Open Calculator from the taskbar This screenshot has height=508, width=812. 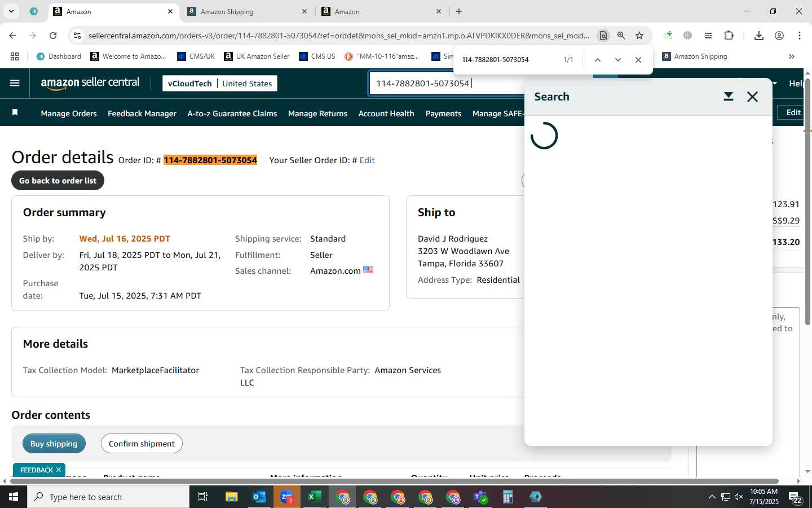pyautogui.click(x=508, y=497)
